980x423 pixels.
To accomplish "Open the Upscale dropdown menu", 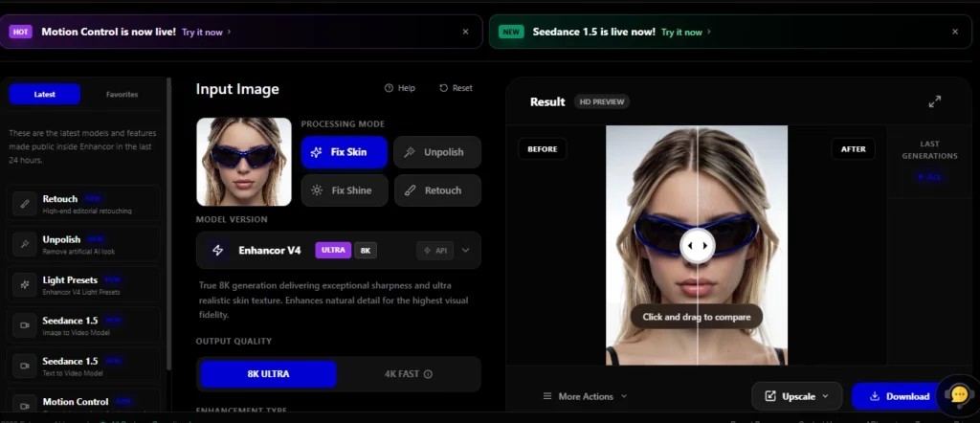I will pyautogui.click(x=796, y=396).
